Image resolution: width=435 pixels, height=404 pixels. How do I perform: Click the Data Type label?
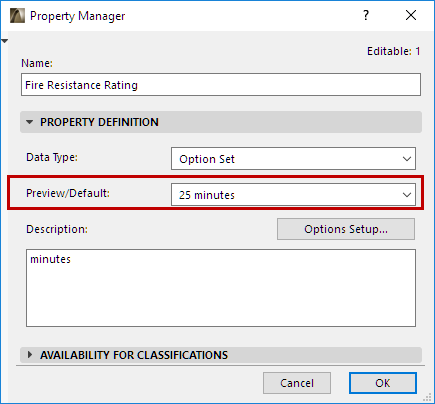tap(52, 157)
